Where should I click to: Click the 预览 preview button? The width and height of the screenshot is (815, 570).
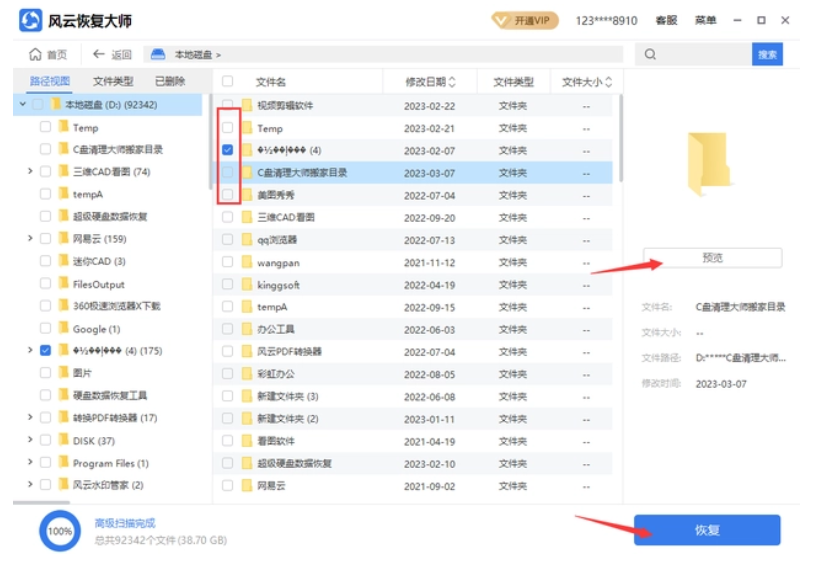(x=713, y=258)
